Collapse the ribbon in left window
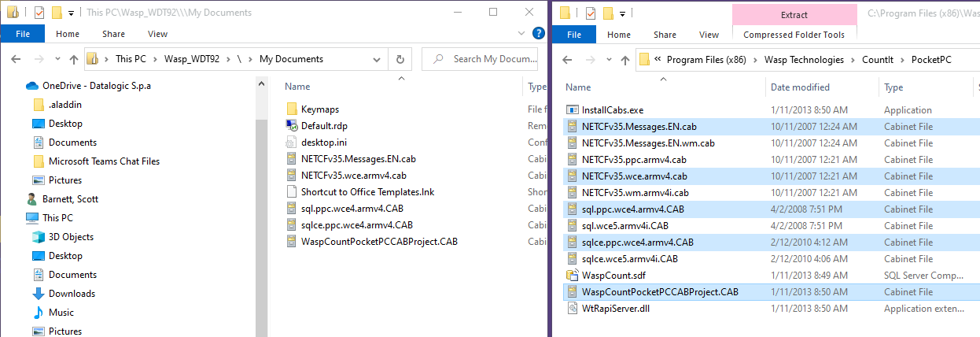Screen dimensions: 980x337 pyautogui.click(x=521, y=34)
